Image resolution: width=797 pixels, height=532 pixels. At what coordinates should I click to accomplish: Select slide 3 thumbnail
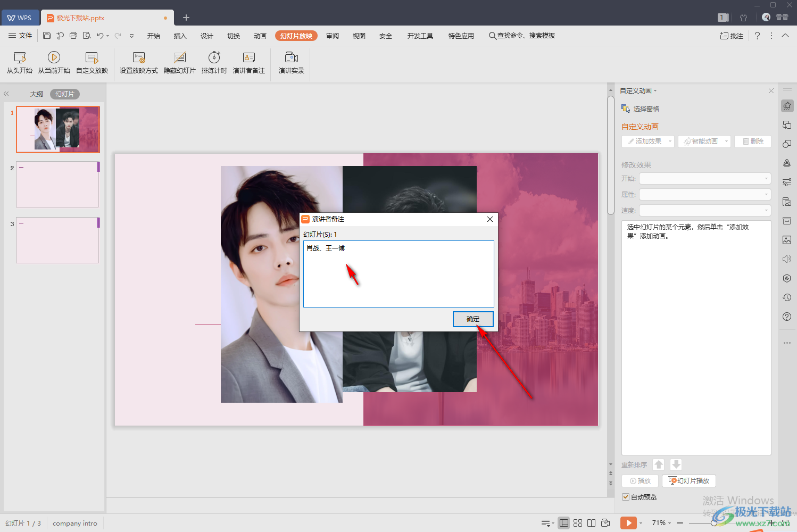click(x=57, y=240)
